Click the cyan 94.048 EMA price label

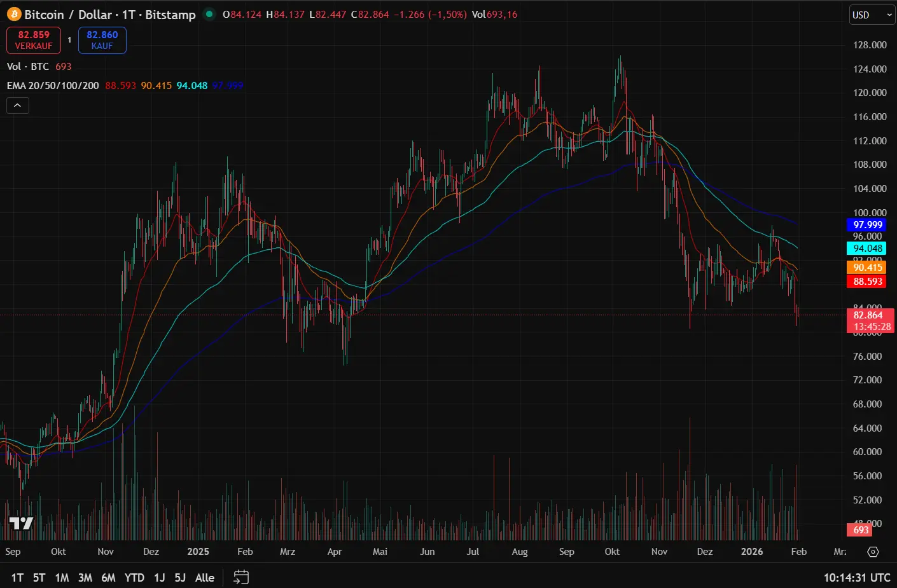867,249
